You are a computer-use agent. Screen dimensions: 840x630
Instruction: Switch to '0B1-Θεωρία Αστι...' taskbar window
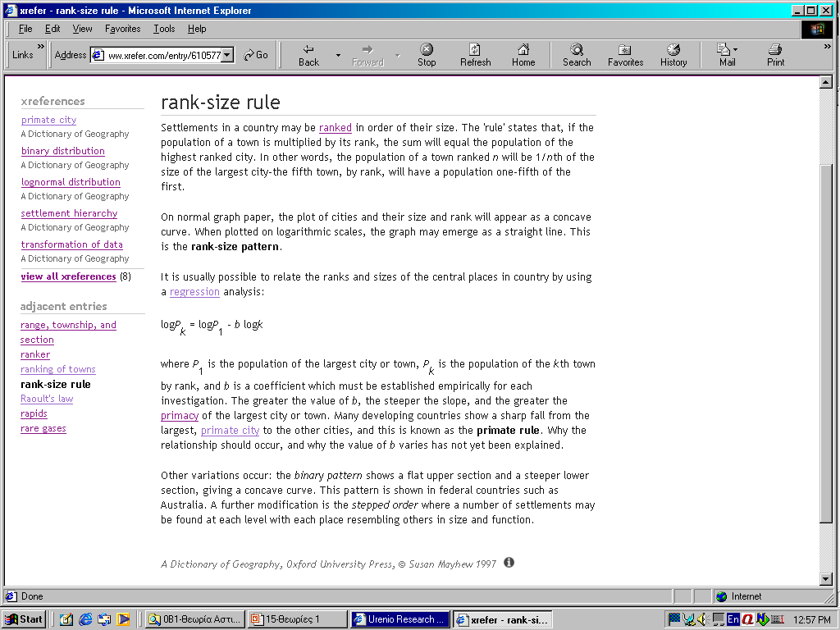pos(195,619)
